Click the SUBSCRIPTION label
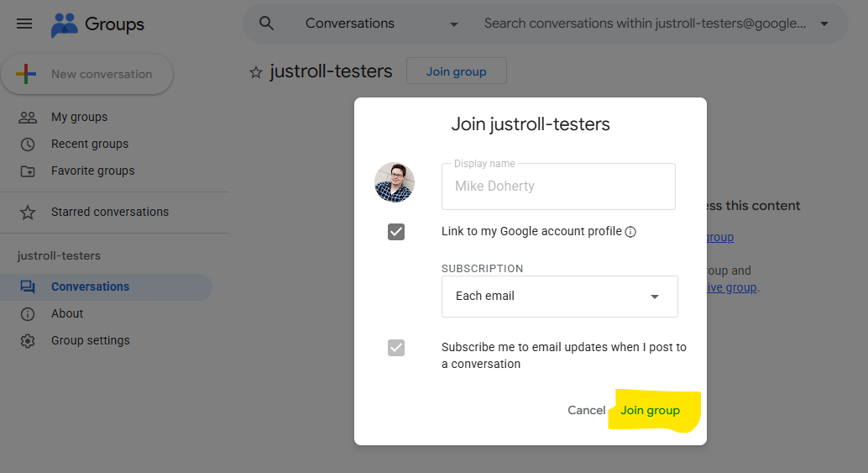The width and height of the screenshot is (868, 473). coord(482,269)
